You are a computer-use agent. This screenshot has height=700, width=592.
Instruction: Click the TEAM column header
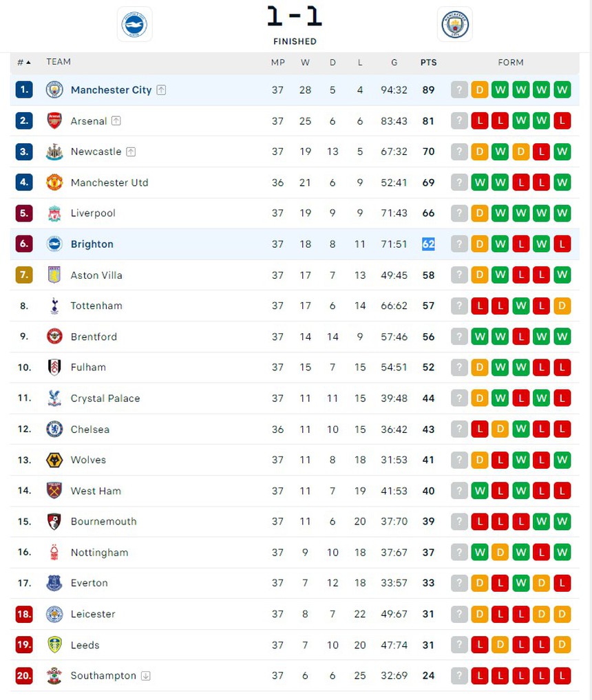coord(59,62)
